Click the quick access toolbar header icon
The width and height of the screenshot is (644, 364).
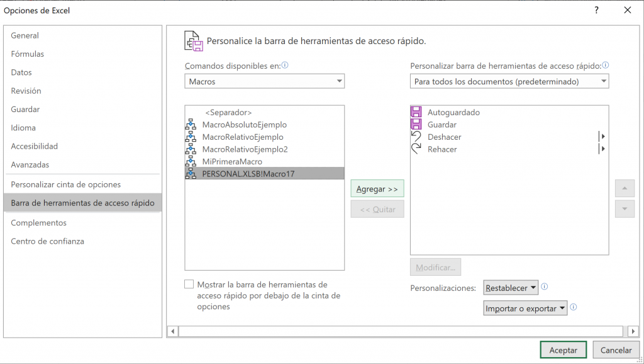194,41
